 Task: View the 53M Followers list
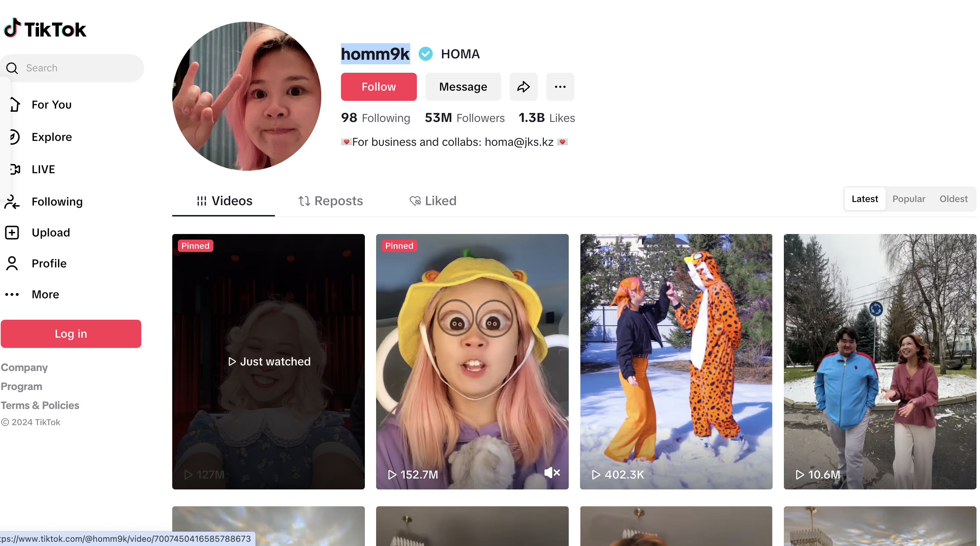464,118
